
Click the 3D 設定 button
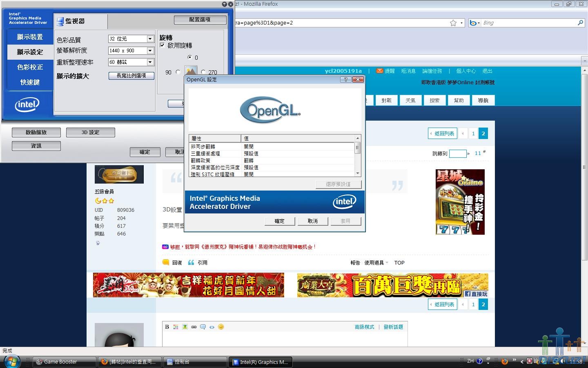pos(90,132)
